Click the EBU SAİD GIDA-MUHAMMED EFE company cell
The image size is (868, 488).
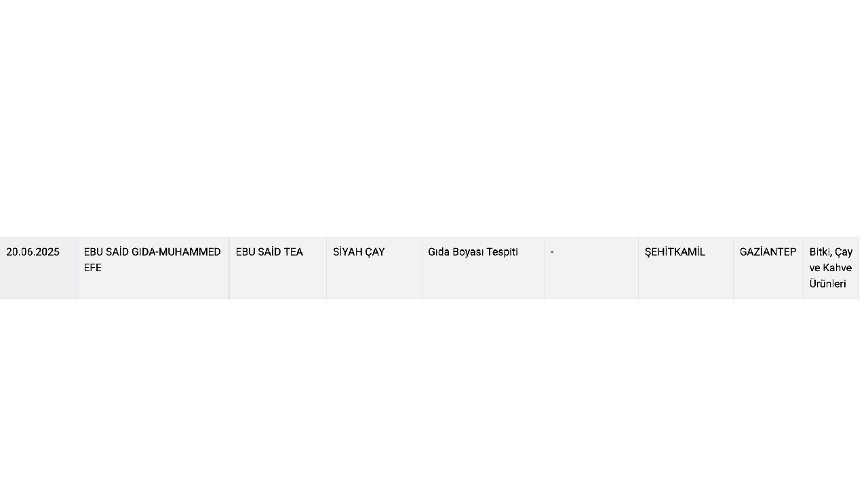click(x=153, y=268)
